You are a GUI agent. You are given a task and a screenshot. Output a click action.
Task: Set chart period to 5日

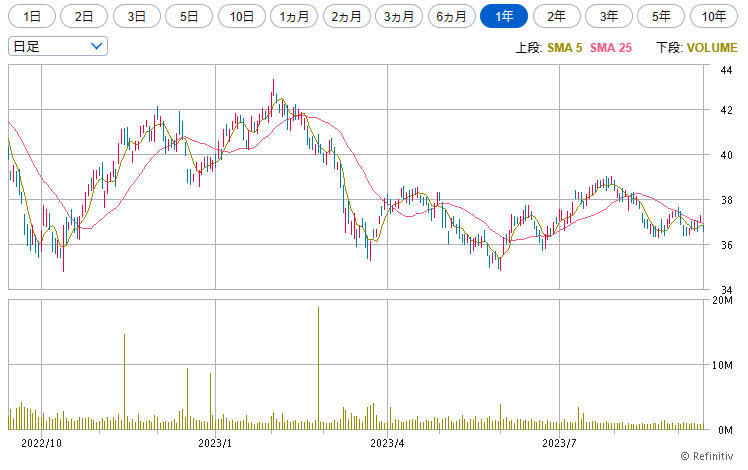coord(189,16)
